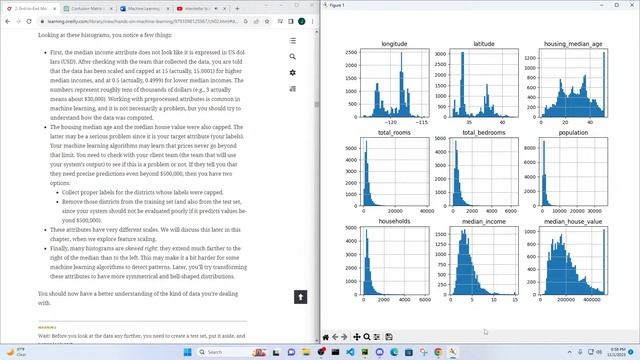
Task: Open the Chrome three-dot menu
Action: [x=312, y=21]
